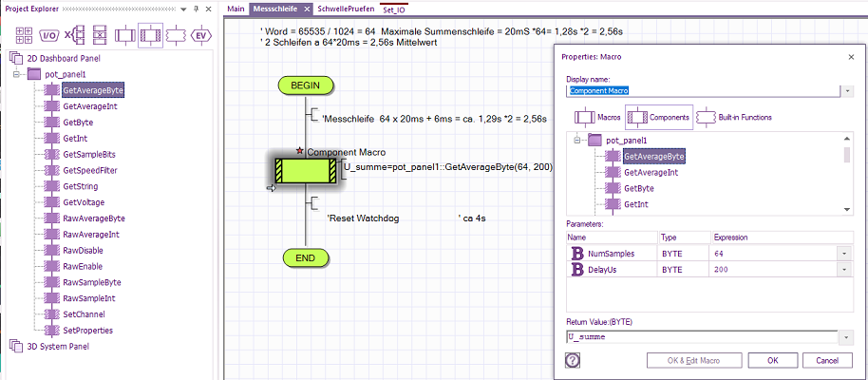The height and width of the screenshot is (380, 868).
Task: Click the OK button
Action: tap(772, 360)
